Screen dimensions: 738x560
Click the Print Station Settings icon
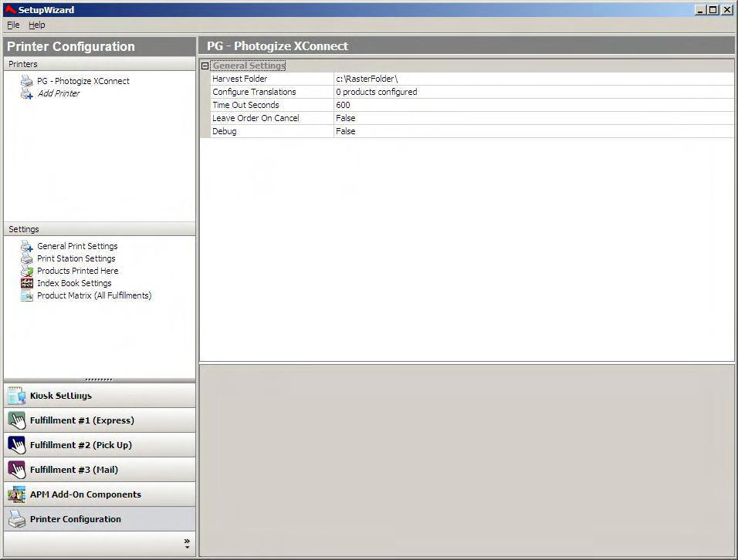pyautogui.click(x=27, y=258)
